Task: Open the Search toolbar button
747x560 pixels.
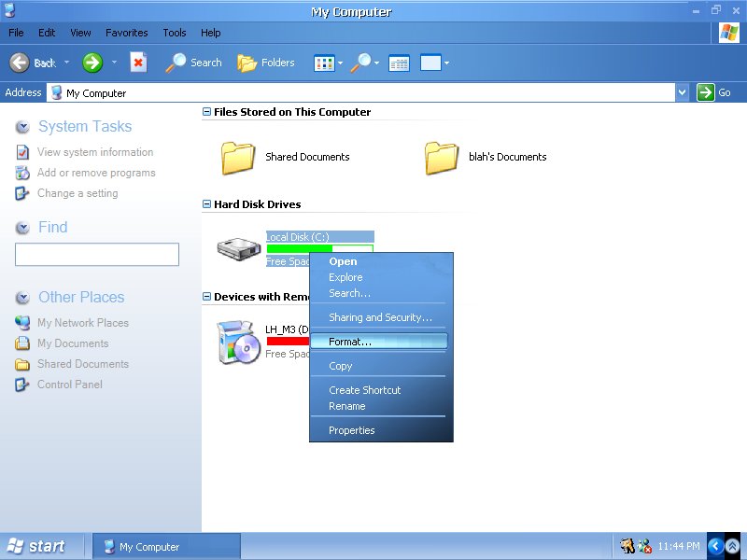Action: [194, 63]
